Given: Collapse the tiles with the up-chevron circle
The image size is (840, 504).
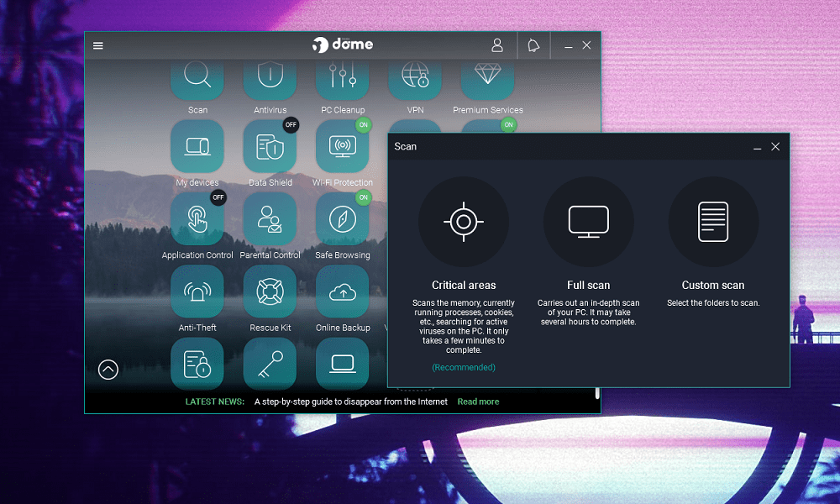Looking at the screenshot, I should tap(108, 370).
